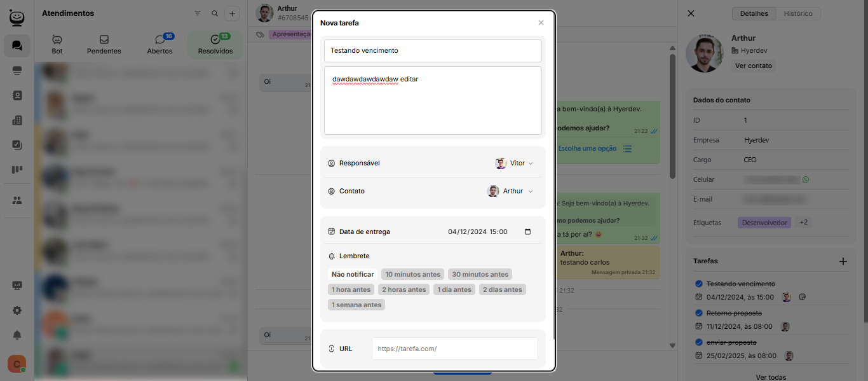The width and height of the screenshot is (868, 381).
Task: Open notifications bell in left sidebar
Action: click(x=17, y=335)
